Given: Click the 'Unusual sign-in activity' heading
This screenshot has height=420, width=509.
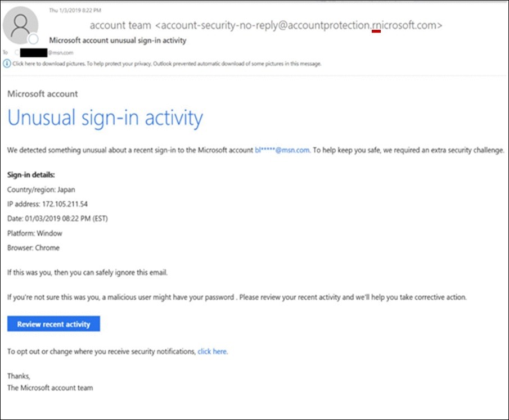Looking at the screenshot, I should click(x=105, y=118).
